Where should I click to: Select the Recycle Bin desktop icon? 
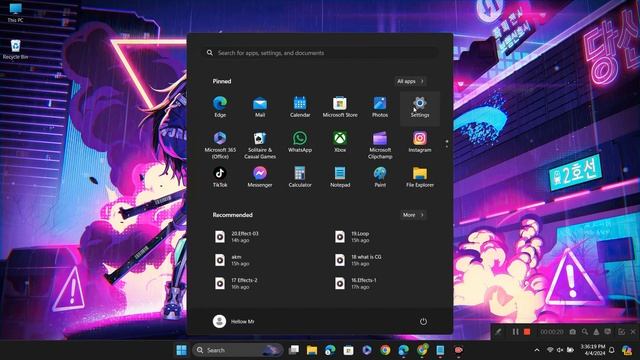15,49
